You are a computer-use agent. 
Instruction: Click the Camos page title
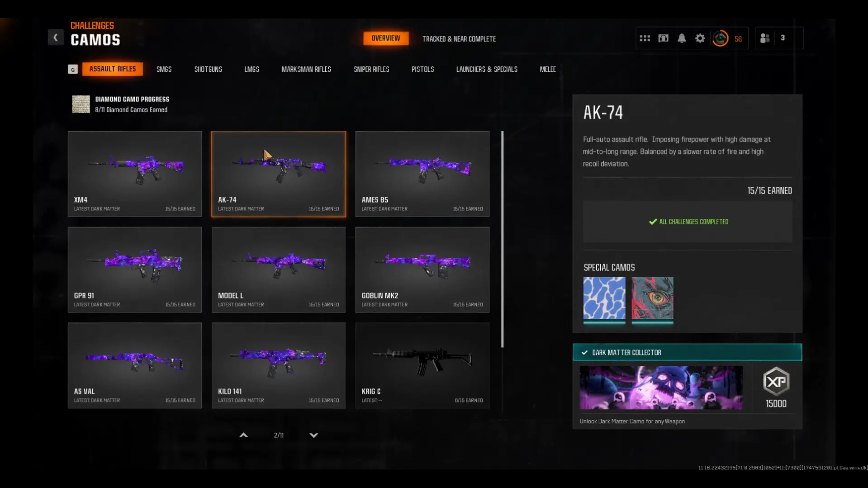click(x=95, y=40)
